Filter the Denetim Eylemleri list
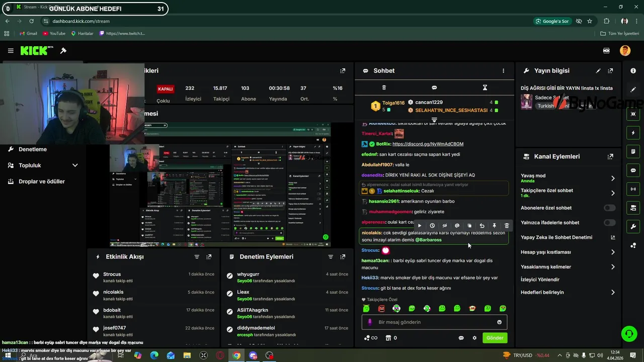 point(331,257)
